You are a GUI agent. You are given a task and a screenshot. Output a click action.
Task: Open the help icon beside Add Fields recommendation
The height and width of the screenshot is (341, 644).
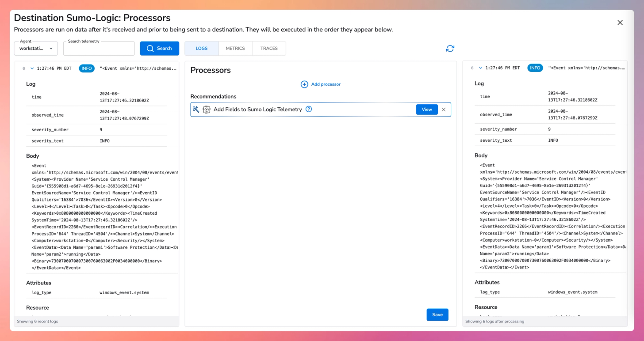point(309,109)
